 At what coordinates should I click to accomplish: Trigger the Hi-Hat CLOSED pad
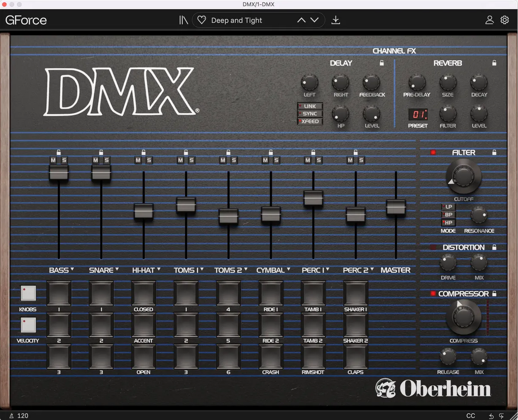tap(143, 293)
